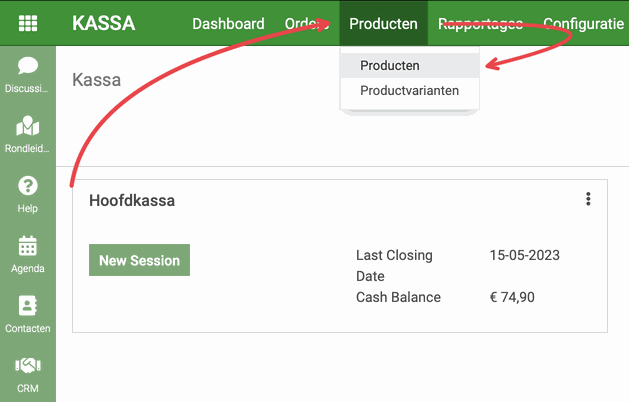Start a New Session for Hoofdkassa
Viewport: 629px width, 402px height.
point(139,260)
